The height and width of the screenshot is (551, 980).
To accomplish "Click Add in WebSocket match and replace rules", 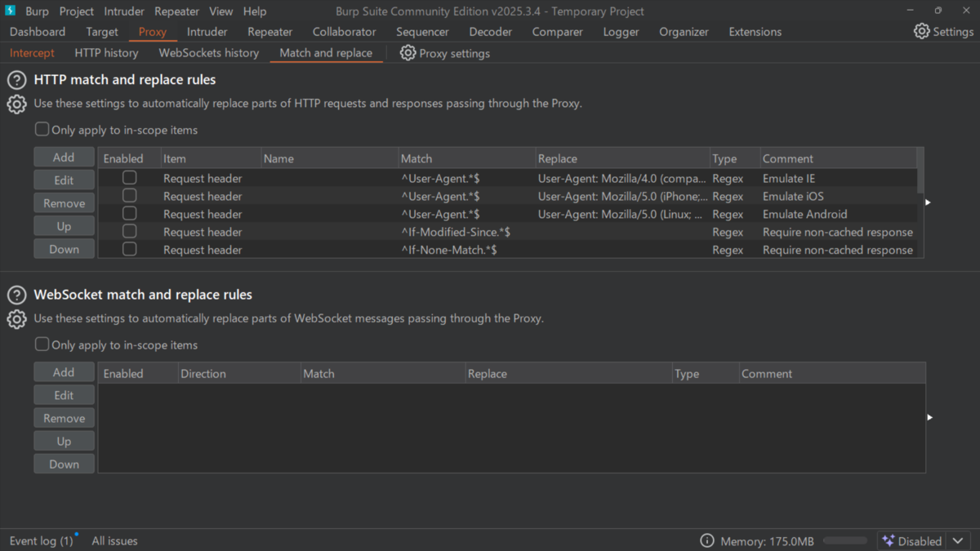I will (x=64, y=372).
